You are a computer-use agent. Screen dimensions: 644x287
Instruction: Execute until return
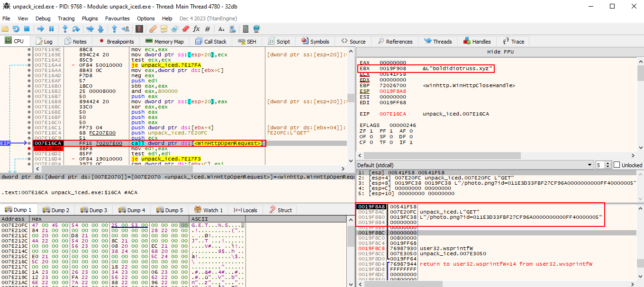coord(115,29)
